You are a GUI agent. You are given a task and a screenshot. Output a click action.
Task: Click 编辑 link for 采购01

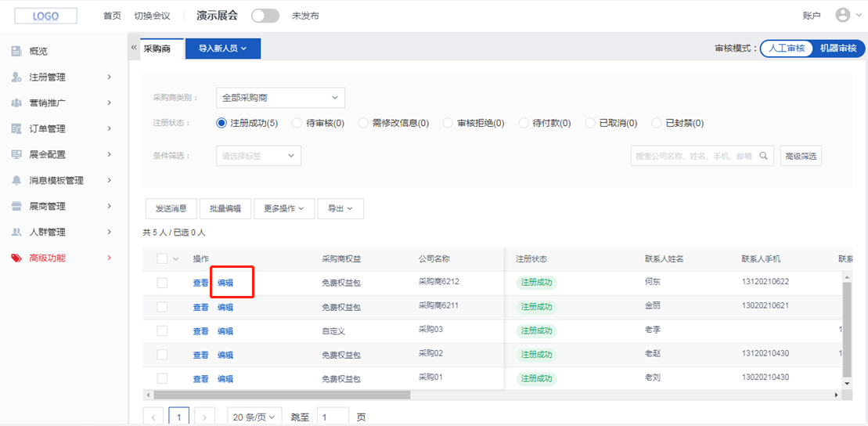[x=225, y=379]
